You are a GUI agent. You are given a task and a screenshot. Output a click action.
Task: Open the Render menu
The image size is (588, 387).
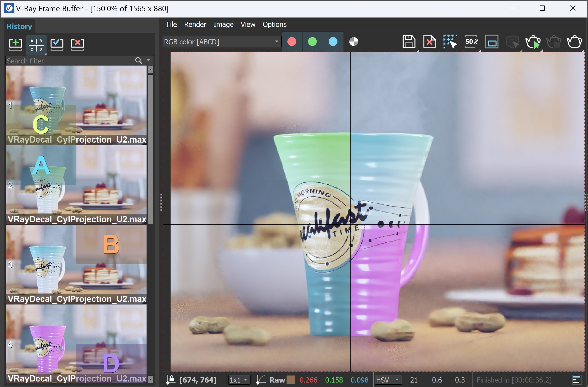coord(195,24)
